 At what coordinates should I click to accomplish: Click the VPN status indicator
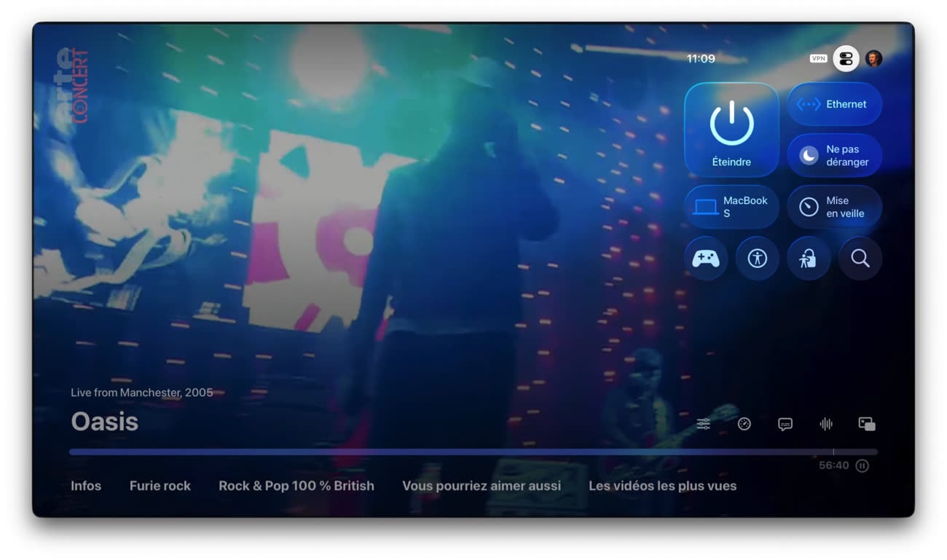[x=819, y=59]
